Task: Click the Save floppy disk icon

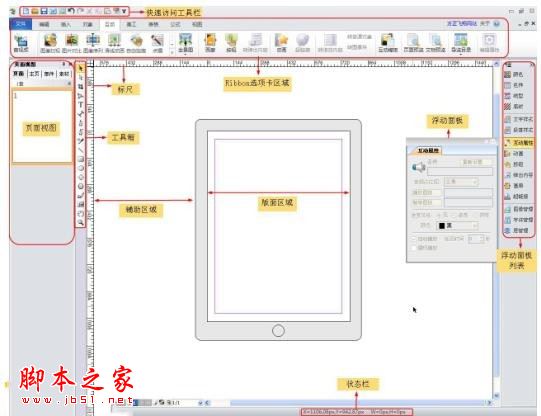Action: (x=44, y=11)
